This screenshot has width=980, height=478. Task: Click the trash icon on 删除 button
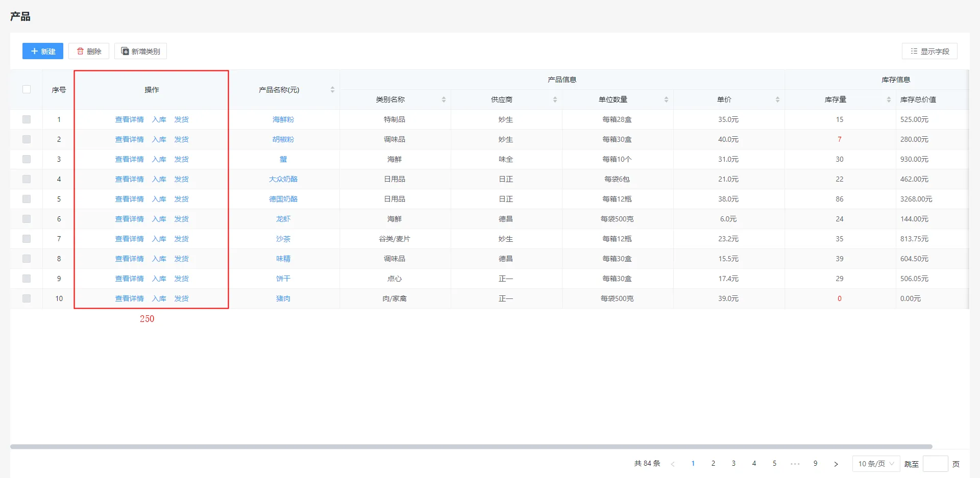click(x=80, y=51)
